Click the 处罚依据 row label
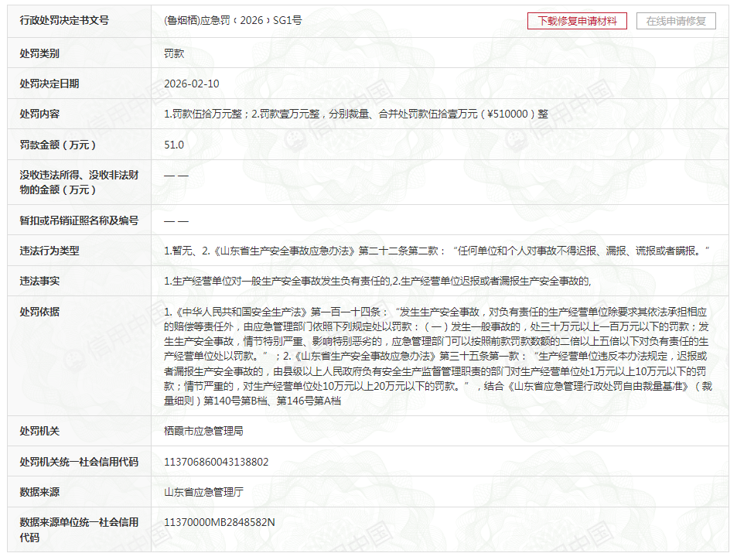 (x=39, y=312)
